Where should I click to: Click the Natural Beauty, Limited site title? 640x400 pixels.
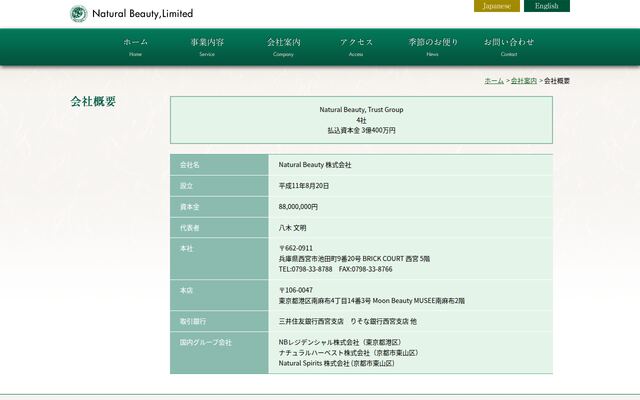[x=142, y=14]
